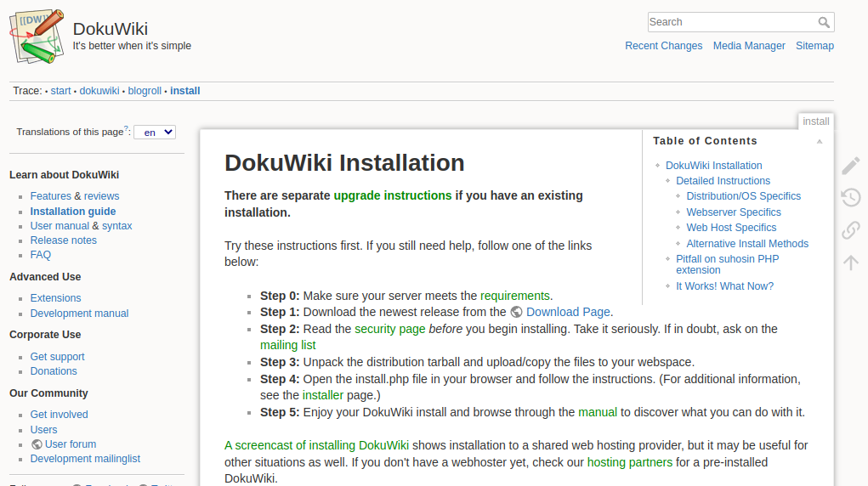Open the upgrade instructions link

(393, 195)
